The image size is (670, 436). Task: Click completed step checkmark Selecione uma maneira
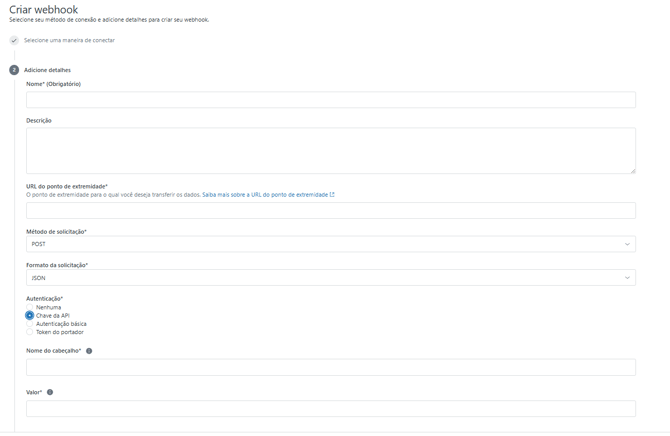click(14, 40)
